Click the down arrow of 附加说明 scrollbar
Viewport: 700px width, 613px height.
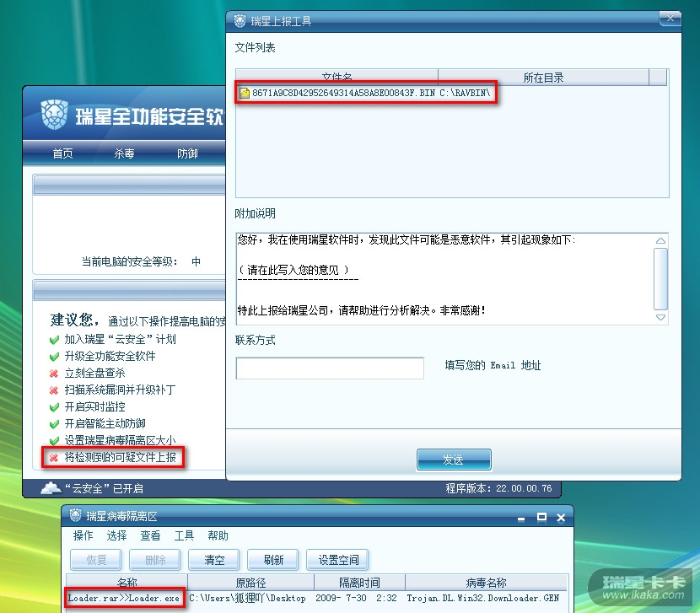pyautogui.click(x=660, y=317)
